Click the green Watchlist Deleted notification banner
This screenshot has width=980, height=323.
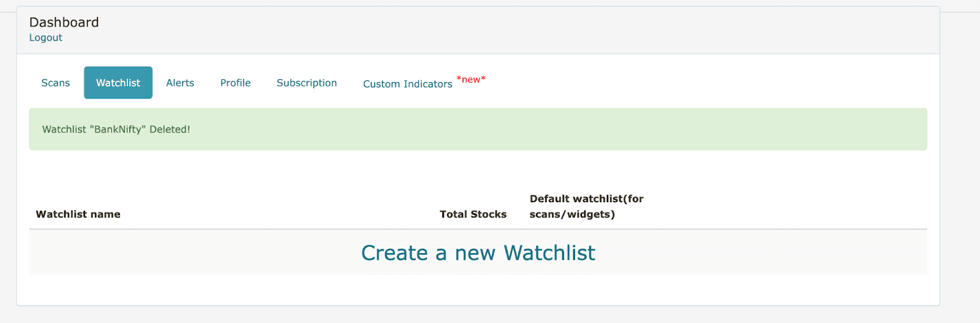(551, 129)
